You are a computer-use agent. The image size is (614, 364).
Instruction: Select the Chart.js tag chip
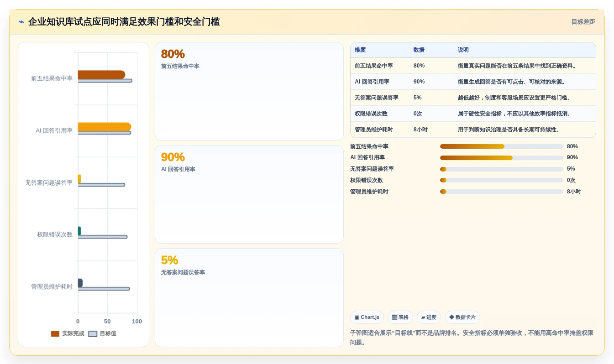[367, 317]
